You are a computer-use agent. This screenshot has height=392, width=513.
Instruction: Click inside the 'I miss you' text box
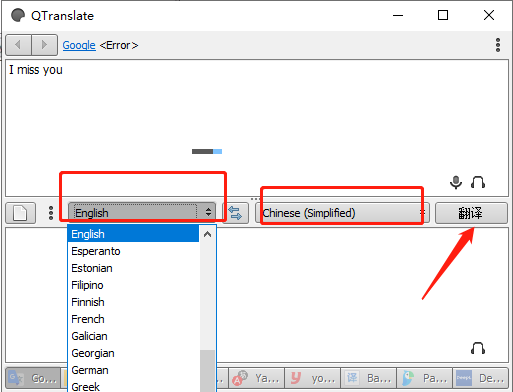(257, 128)
